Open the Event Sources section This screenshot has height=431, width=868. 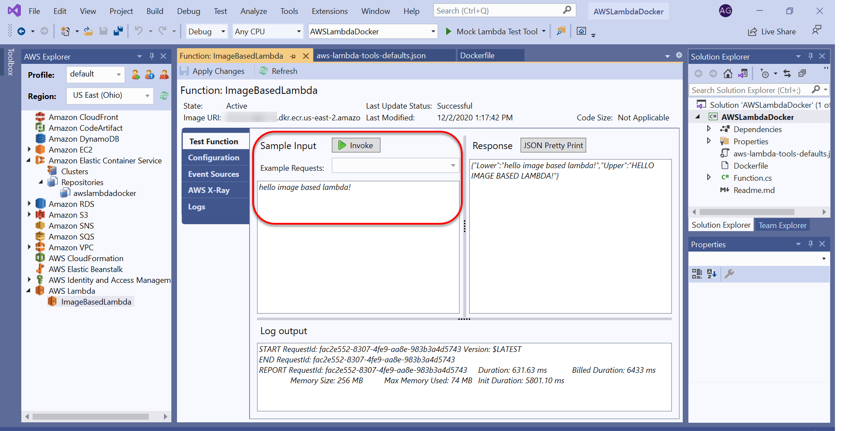(x=215, y=174)
